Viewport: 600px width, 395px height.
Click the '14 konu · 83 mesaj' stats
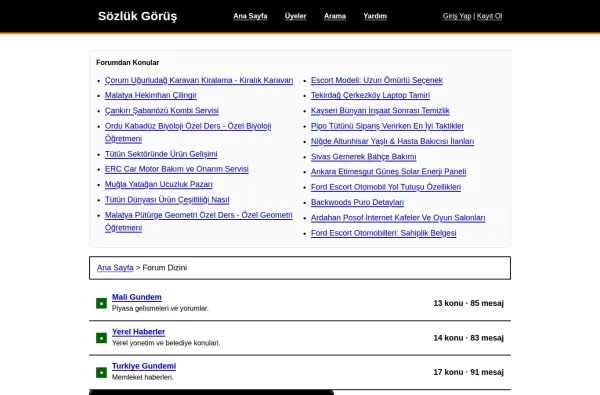click(x=468, y=338)
